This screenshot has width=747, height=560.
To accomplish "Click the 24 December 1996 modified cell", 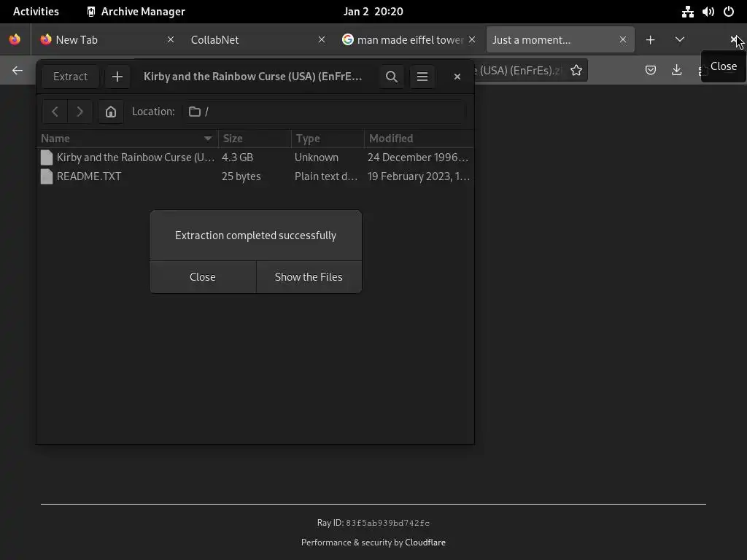I will pos(418,157).
